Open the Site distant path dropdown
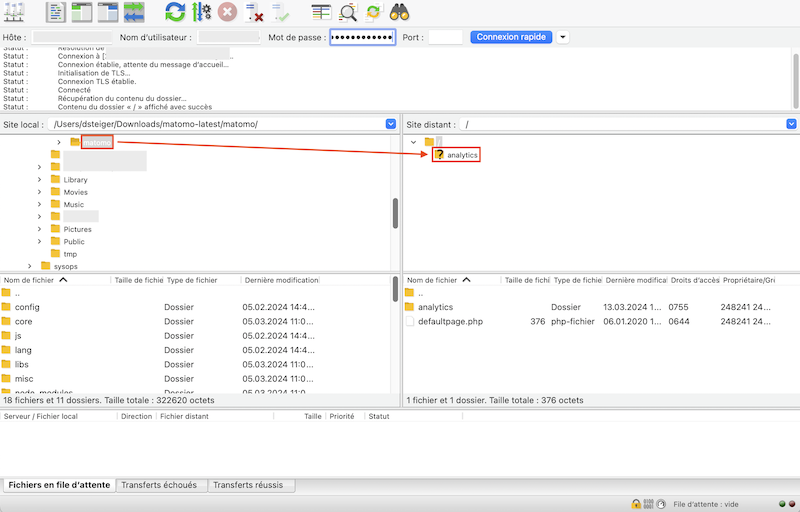Image resolution: width=800 pixels, height=512 pixels. [791, 124]
